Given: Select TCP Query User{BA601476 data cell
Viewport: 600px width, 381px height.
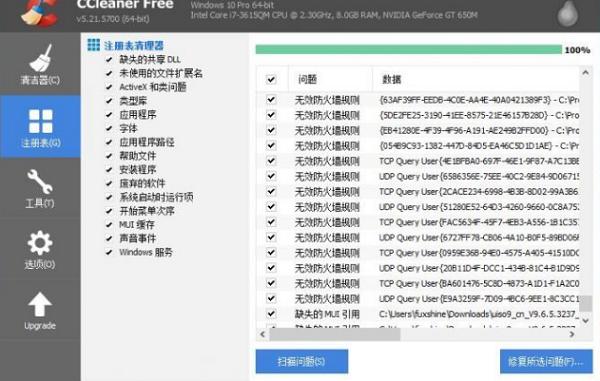Looking at the screenshot, I should 479,283.
